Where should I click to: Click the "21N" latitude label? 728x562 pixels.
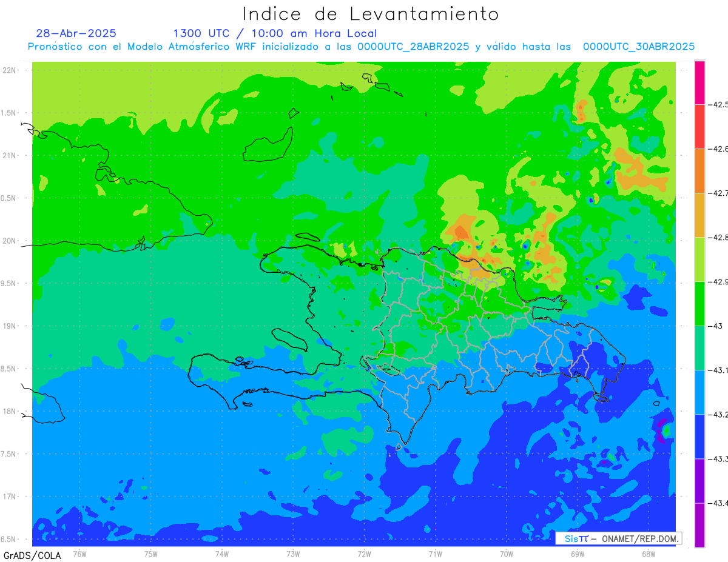pos(10,155)
